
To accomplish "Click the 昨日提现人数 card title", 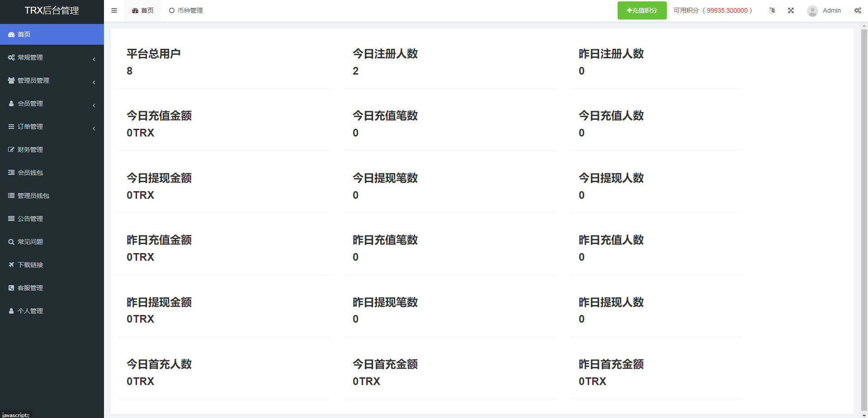I will (611, 302).
